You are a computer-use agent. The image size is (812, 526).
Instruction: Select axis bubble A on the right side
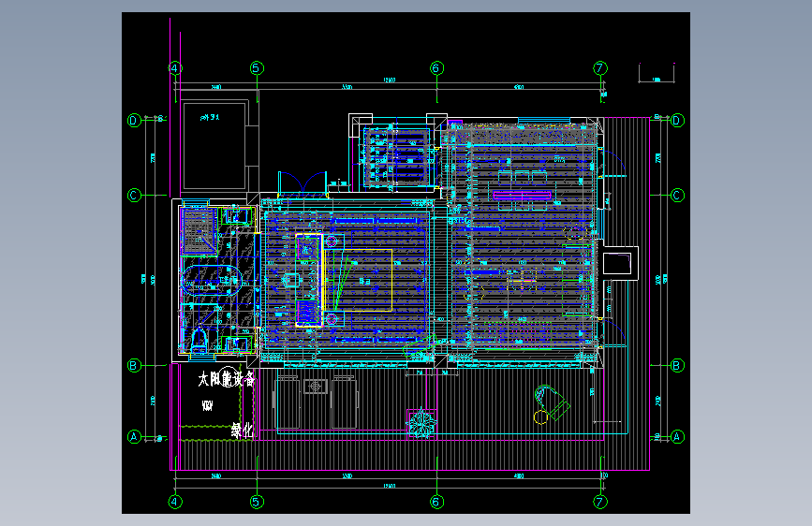point(677,436)
